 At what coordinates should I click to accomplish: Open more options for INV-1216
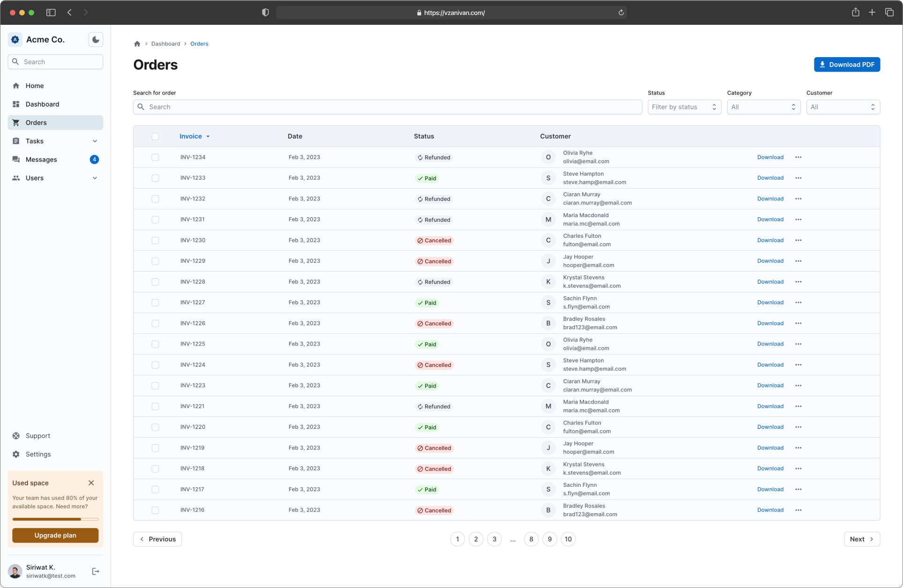798,510
